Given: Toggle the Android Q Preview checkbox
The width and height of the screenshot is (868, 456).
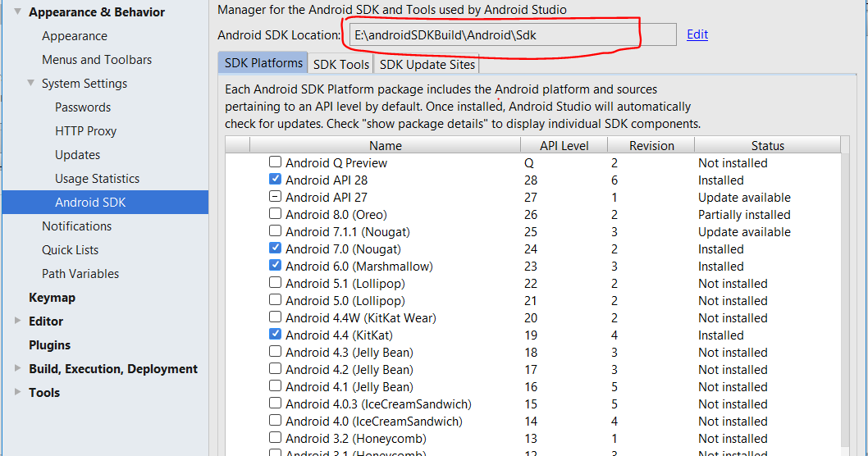Looking at the screenshot, I should click(x=275, y=162).
